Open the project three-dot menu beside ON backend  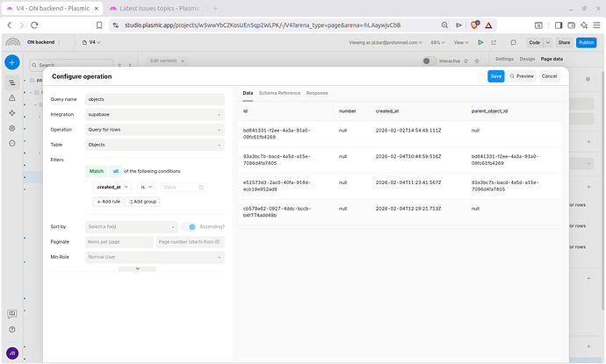[x=59, y=42]
